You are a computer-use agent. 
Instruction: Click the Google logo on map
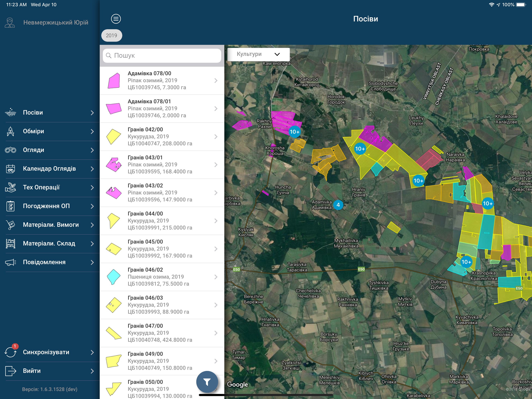click(x=237, y=384)
